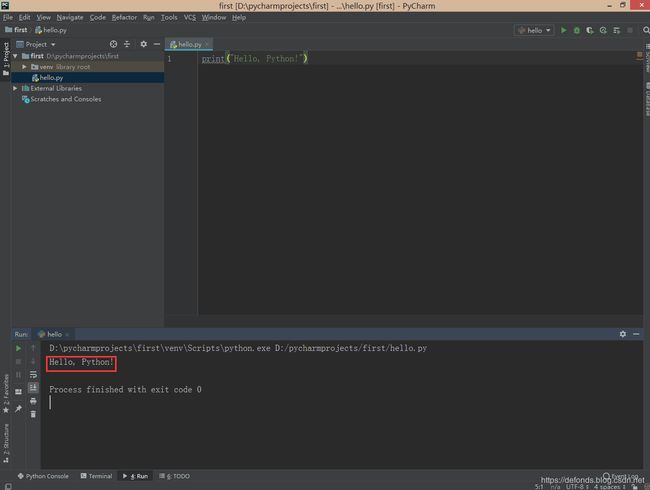Hide the Project panel with minus icon

[157, 44]
